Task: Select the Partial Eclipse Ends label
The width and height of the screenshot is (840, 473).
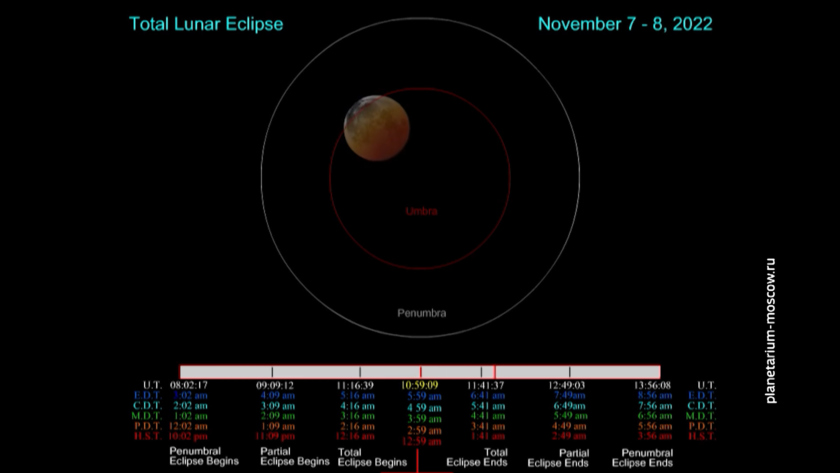Action: (559, 457)
